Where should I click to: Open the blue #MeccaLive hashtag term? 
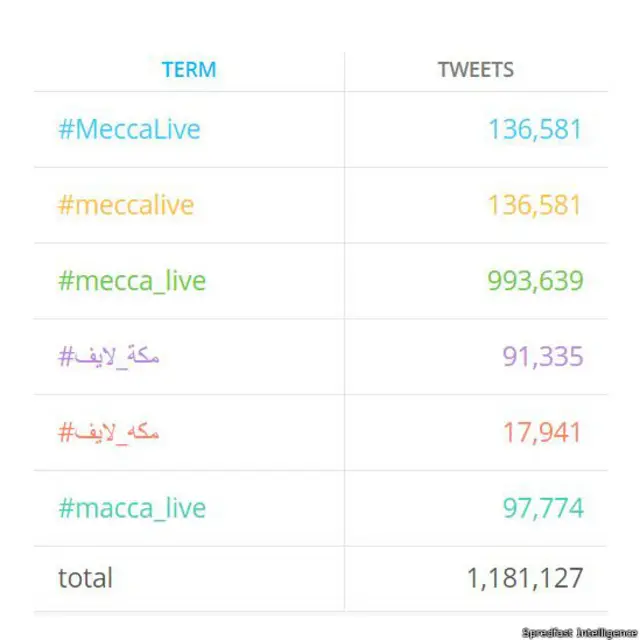click(129, 129)
